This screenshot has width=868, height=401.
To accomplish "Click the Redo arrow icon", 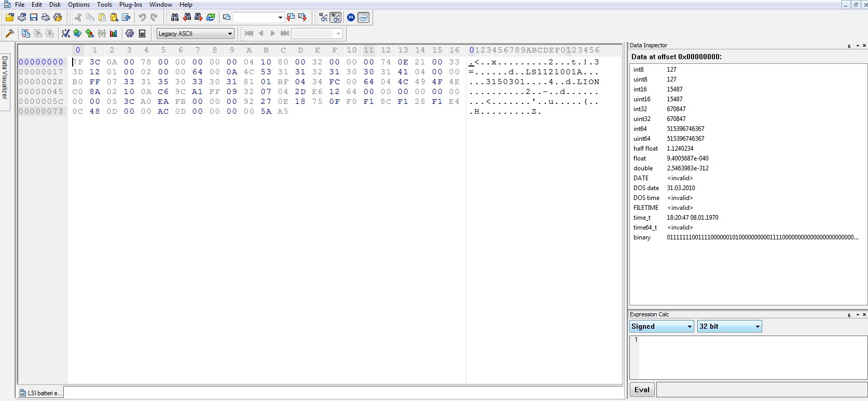I will (x=154, y=18).
